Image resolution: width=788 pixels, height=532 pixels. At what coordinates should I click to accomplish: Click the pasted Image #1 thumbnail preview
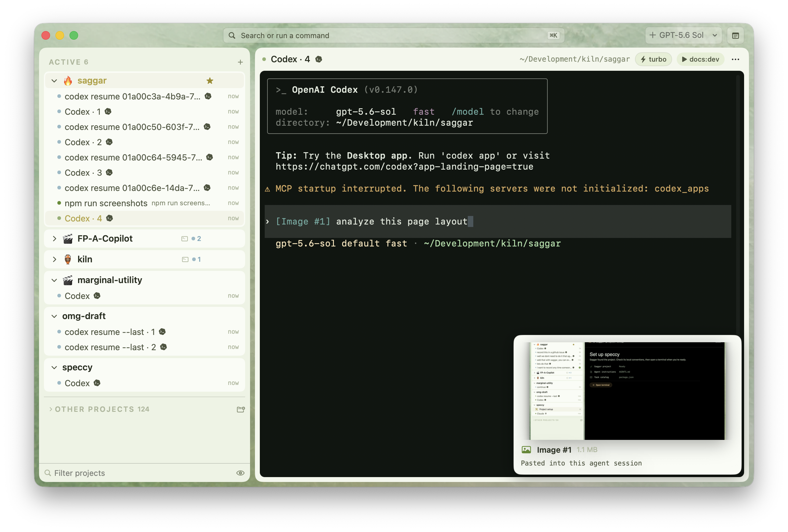(627, 391)
